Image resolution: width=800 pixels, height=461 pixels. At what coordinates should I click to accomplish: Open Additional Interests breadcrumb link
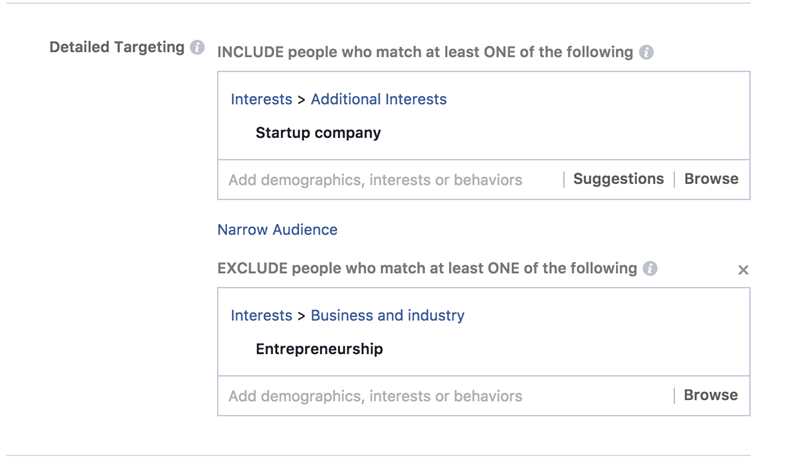pyautogui.click(x=378, y=99)
